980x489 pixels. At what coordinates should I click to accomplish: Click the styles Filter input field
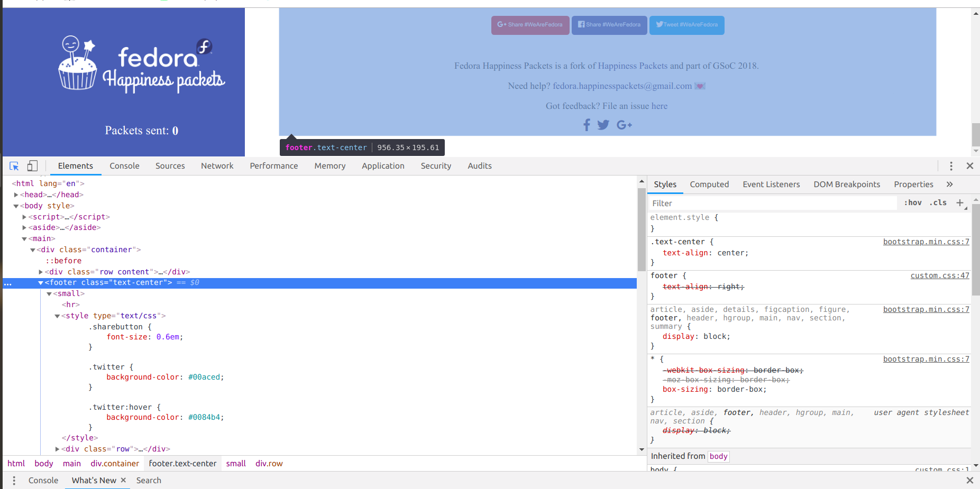773,204
